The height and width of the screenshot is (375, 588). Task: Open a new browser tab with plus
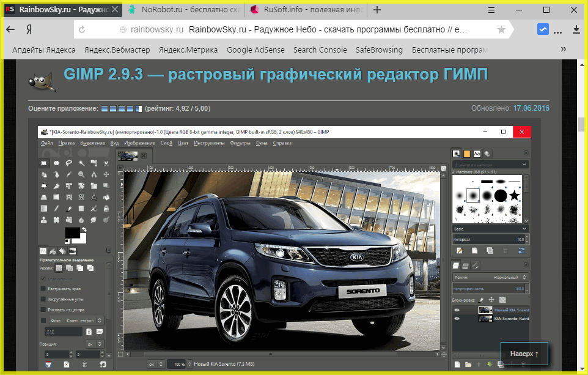tap(377, 10)
